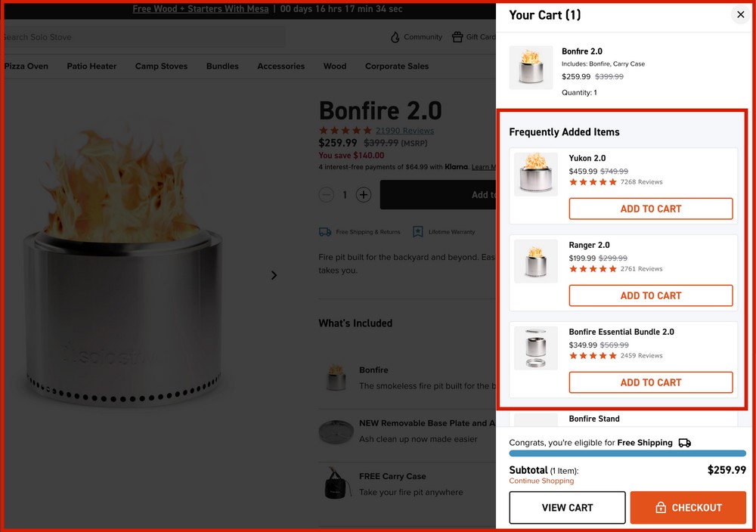The width and height of the screenshot is (756, 532).
Task: Open the Bundles navigation item
Action: 222,66
